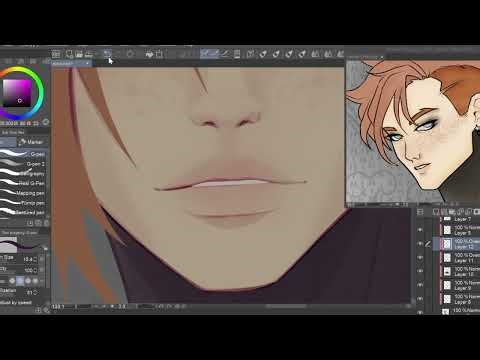Hide Layer 11 with its eye icon
The height and width of the screenshot is (360, 480).
420,258
